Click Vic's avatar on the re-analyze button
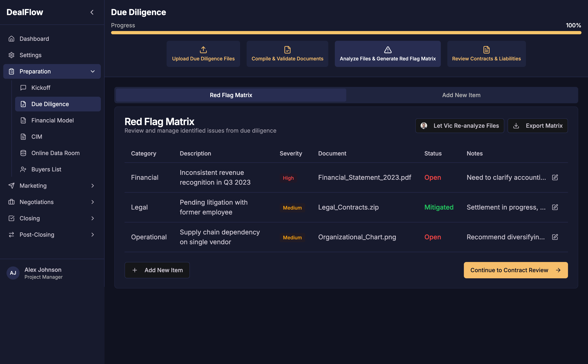 (x=424, y=125)
